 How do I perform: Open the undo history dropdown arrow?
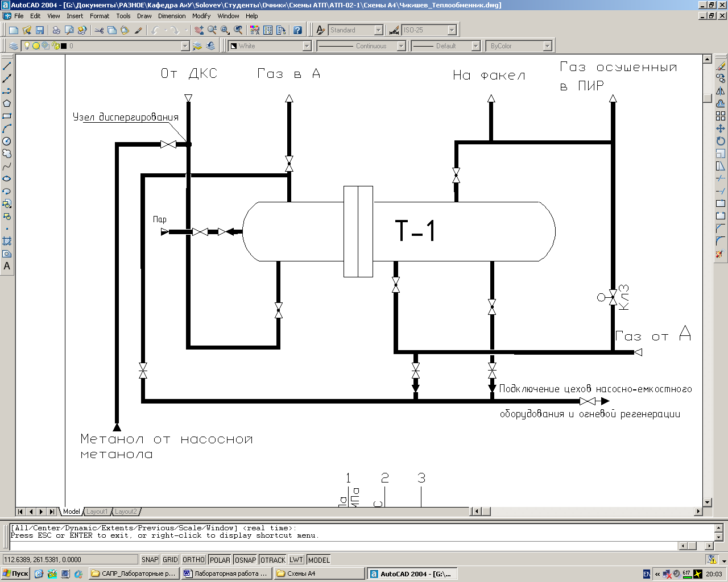(x=166, y=30)
